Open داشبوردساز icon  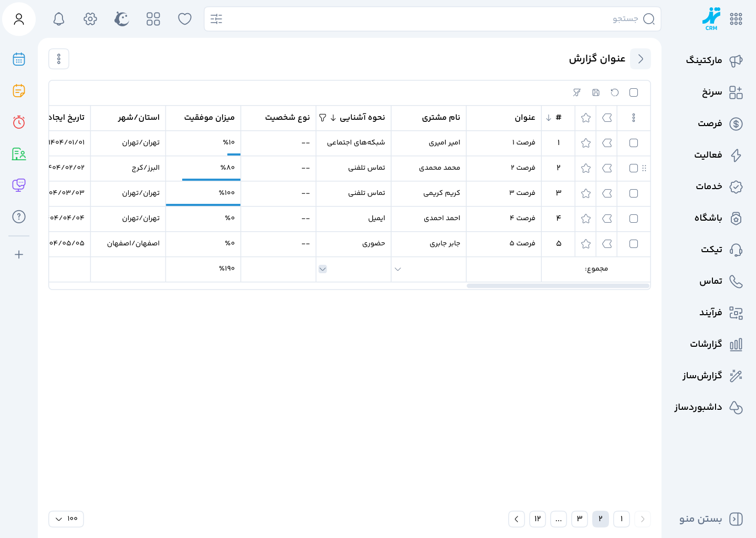tap(736, 408)
